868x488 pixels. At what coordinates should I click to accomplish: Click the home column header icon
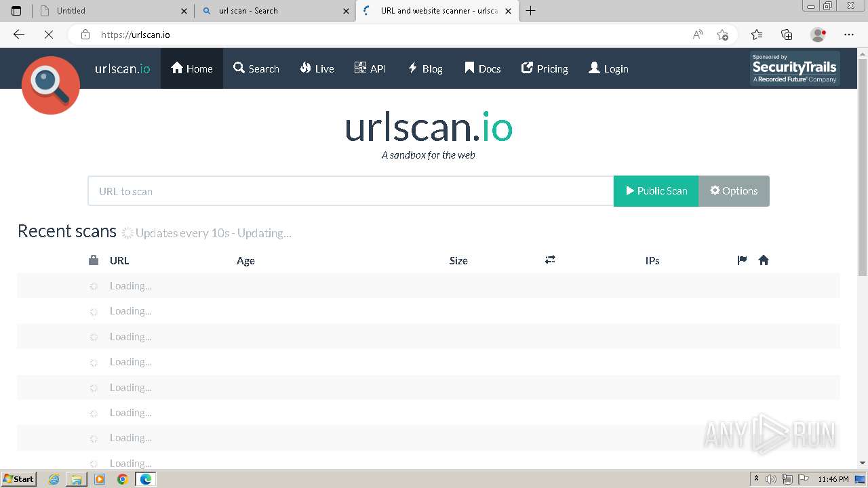coord(764,260)
